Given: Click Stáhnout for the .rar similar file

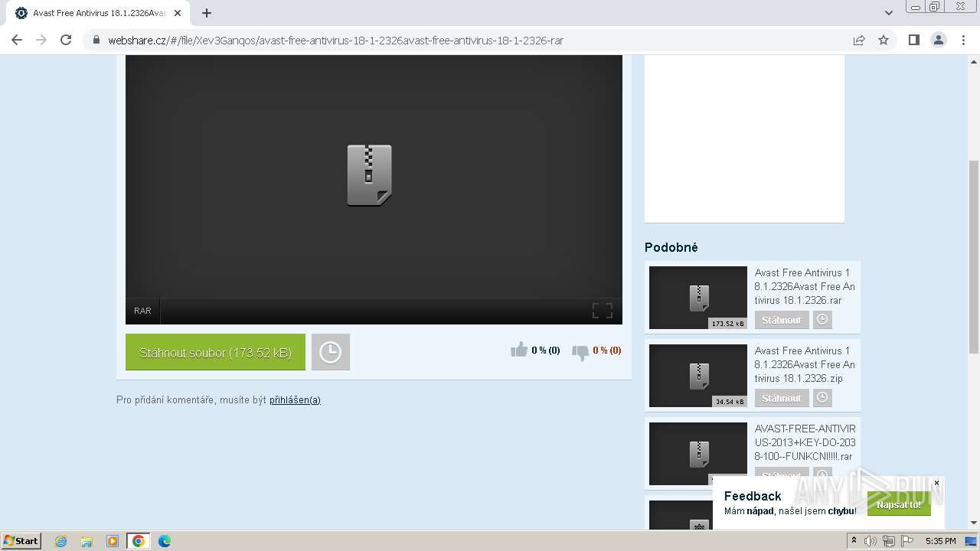Looking at the screenshot, I should click(782, 320).
